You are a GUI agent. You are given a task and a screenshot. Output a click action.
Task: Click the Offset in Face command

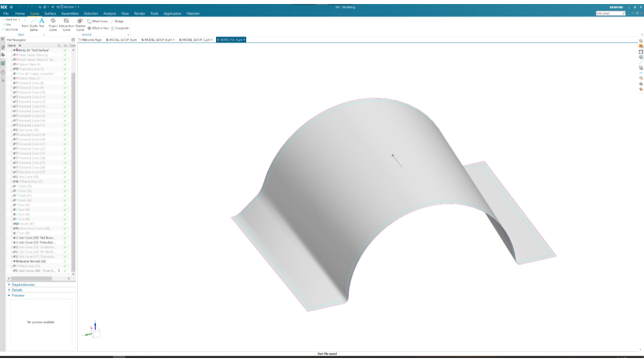click(101, 28)
